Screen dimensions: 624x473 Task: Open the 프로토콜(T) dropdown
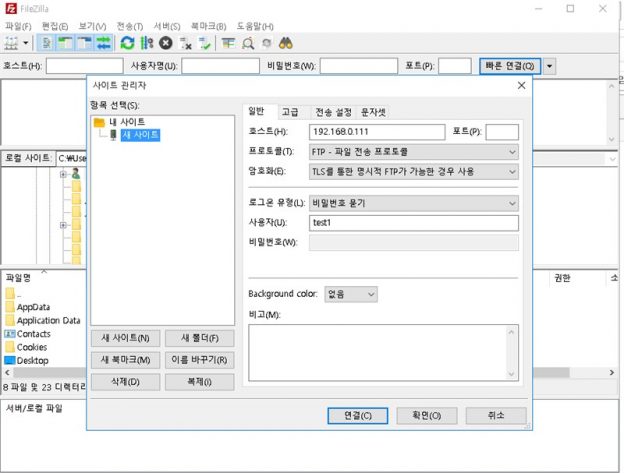(413, 152)
